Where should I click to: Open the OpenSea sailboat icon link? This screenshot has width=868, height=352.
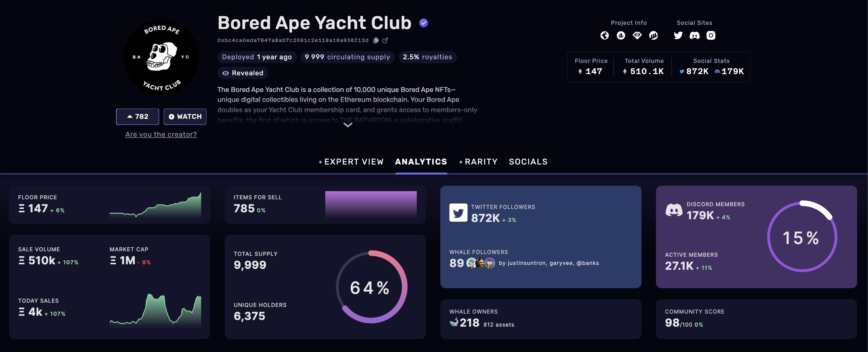(621, 35)
